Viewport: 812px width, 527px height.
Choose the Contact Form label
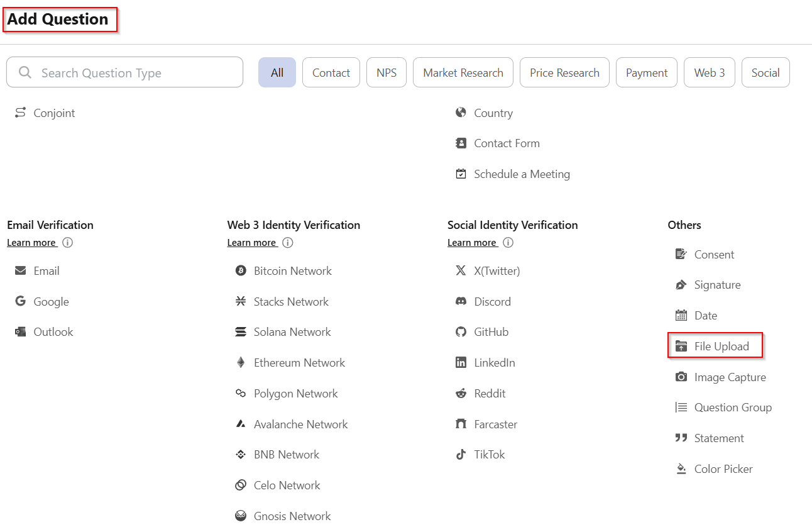pos(507,143)
